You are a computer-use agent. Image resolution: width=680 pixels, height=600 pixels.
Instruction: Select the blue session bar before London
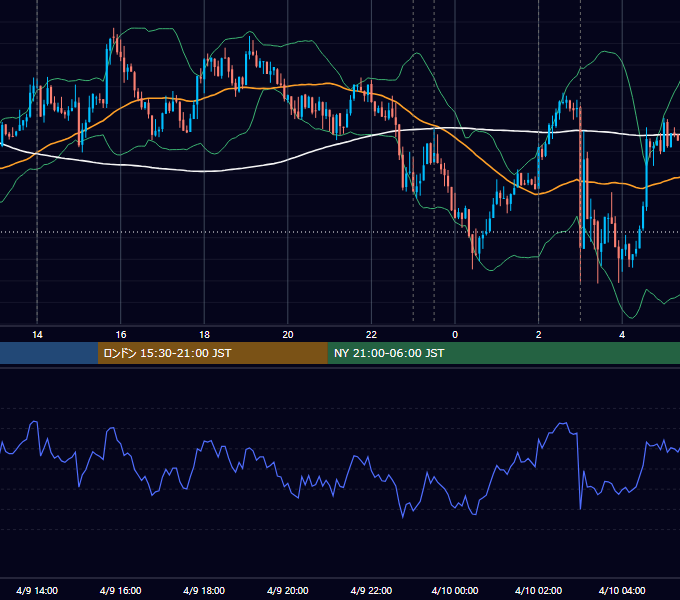[x=49, y=353]
